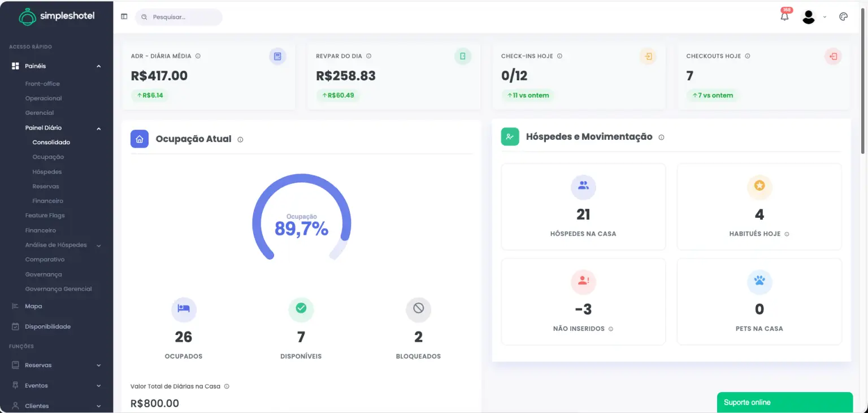Select the Mapa icon in the sidebar
Viewport: 868px width, 413px height.
point(15,306)
